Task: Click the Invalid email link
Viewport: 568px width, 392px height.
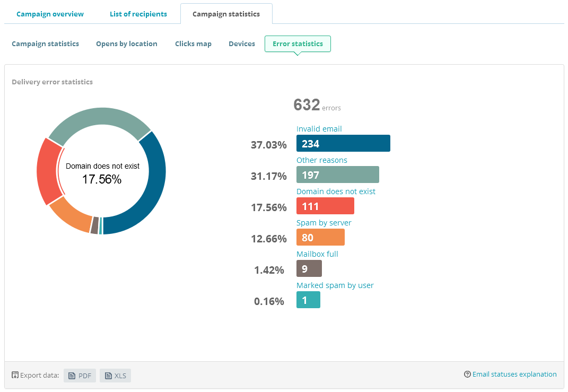Action: point(319,128)
